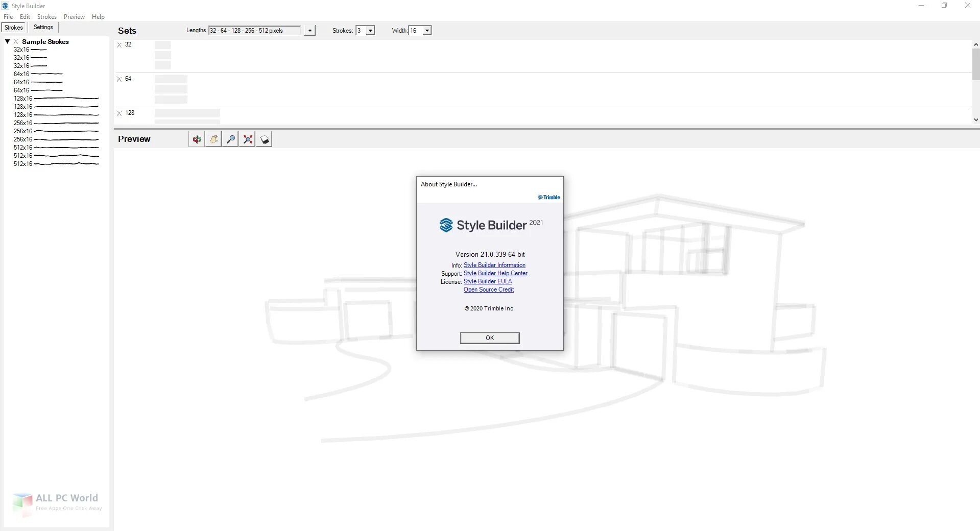The image size is (980, 531).
Task: Click the Sets panel scrollbar up arrow
Action: pyautogui.click(x=976, y=44)
